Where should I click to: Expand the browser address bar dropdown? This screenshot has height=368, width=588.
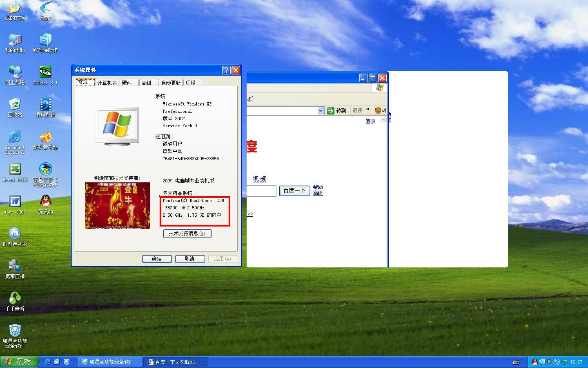click(x=321, y=111)
